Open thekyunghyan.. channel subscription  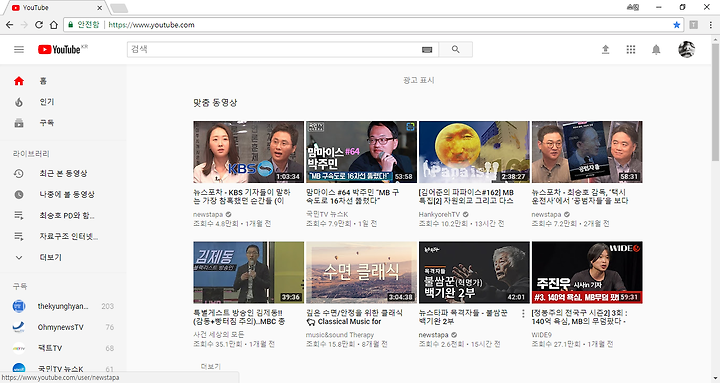pos(63,306)
